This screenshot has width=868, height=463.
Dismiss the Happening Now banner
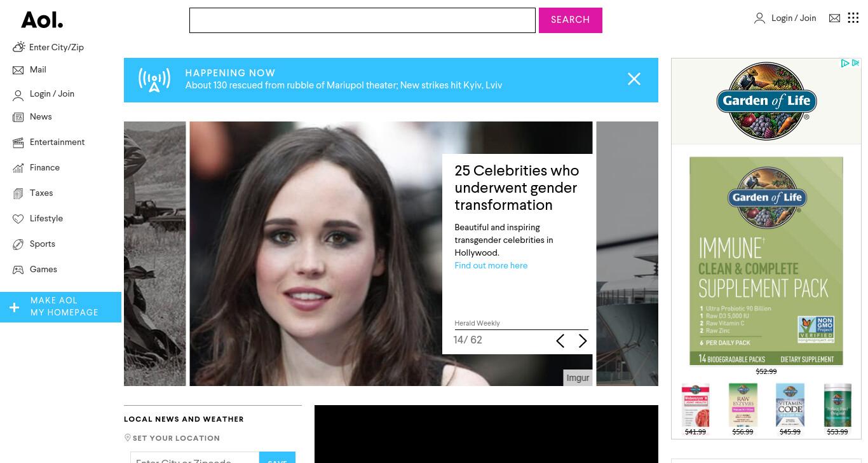(634, 79)
